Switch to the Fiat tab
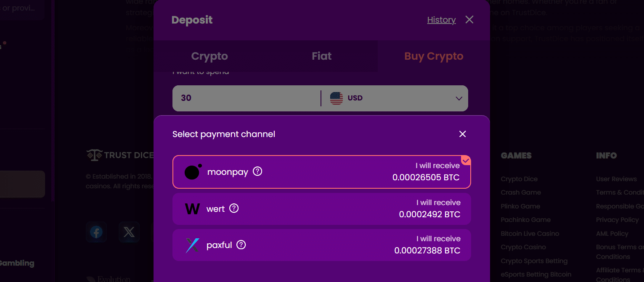 321,55
